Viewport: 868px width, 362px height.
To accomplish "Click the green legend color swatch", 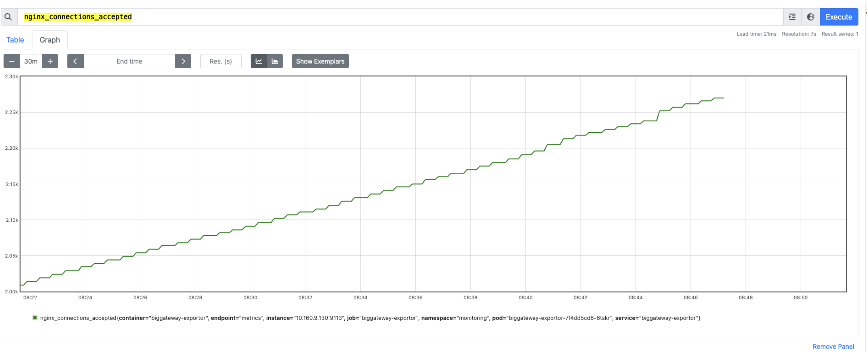I will coord(35,318).
